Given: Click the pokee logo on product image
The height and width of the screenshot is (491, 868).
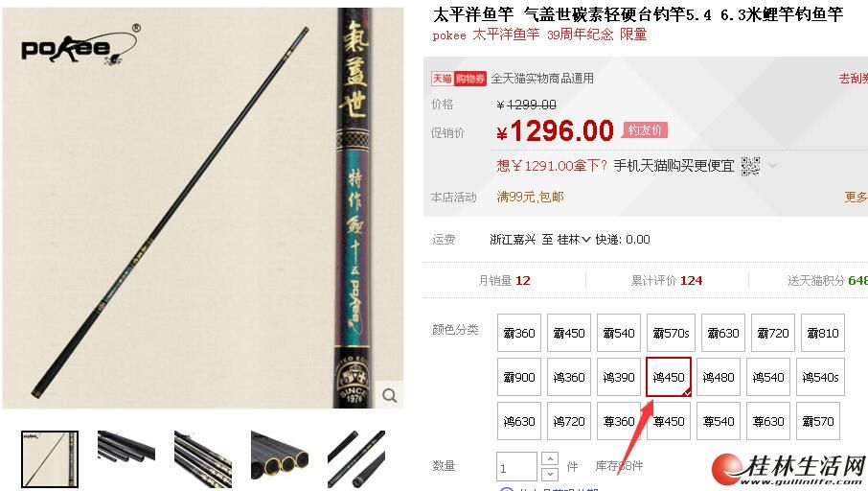Looking at the screenshot, I should (x=80, y=47).
